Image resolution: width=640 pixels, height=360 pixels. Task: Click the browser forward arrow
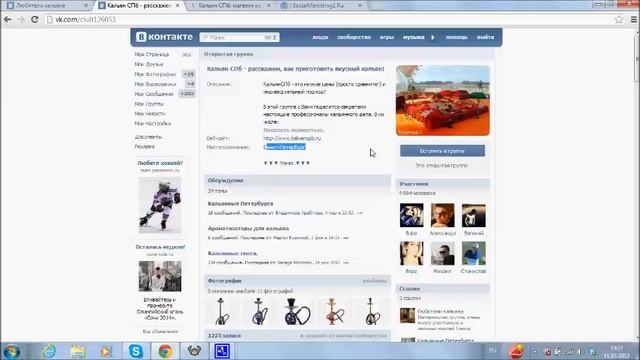tap(21, 19)
